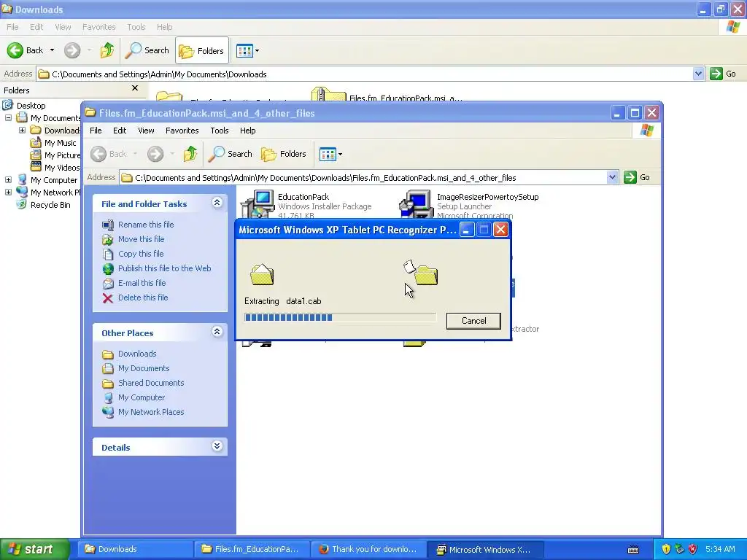The height and width of the screenshot is (560, 747).
Task: Click Up folder icon in Files.fm window
Action: pos(190,154)
